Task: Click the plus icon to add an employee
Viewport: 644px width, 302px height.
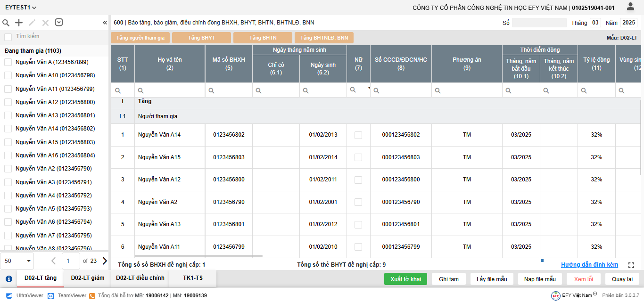Action: click(19, 23)
